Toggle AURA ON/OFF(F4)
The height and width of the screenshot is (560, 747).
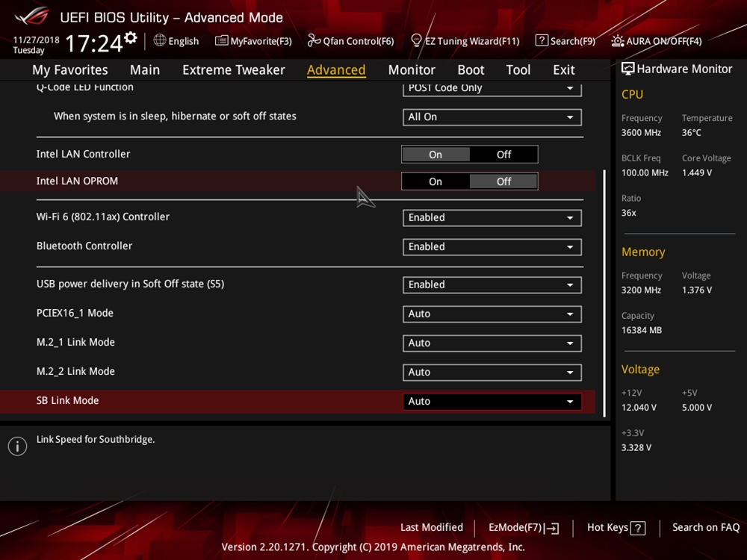point(657,41)
